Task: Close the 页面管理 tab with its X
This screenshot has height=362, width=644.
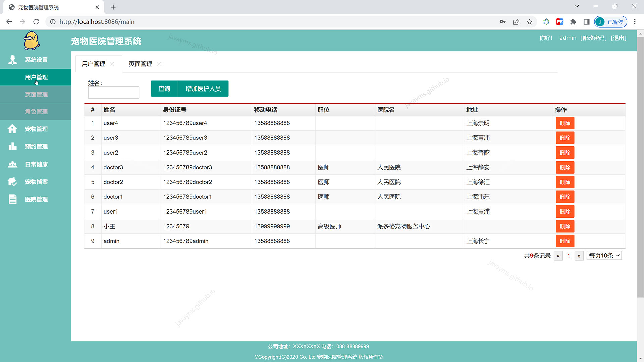Action: click(x=159, y=64)
